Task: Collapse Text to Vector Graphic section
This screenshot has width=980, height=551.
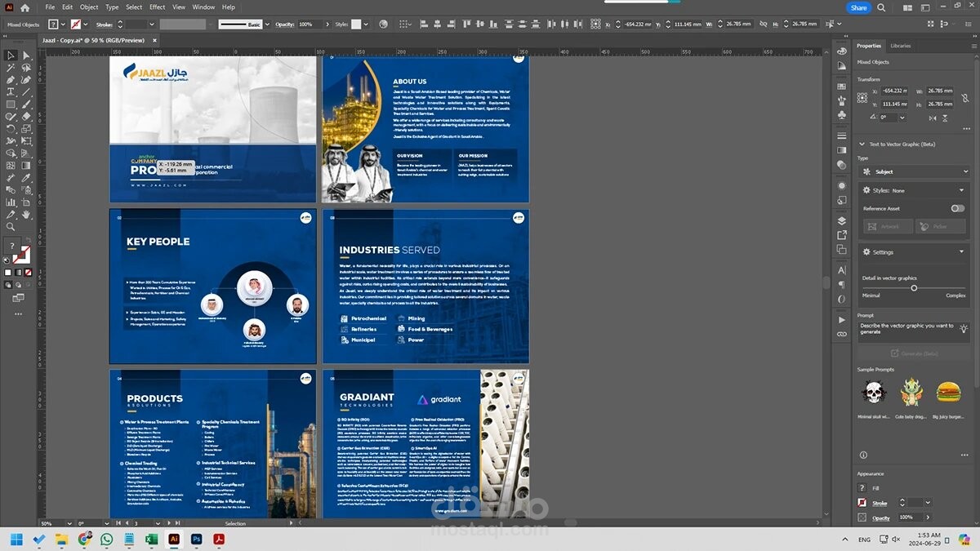Action: click(862, 144)
